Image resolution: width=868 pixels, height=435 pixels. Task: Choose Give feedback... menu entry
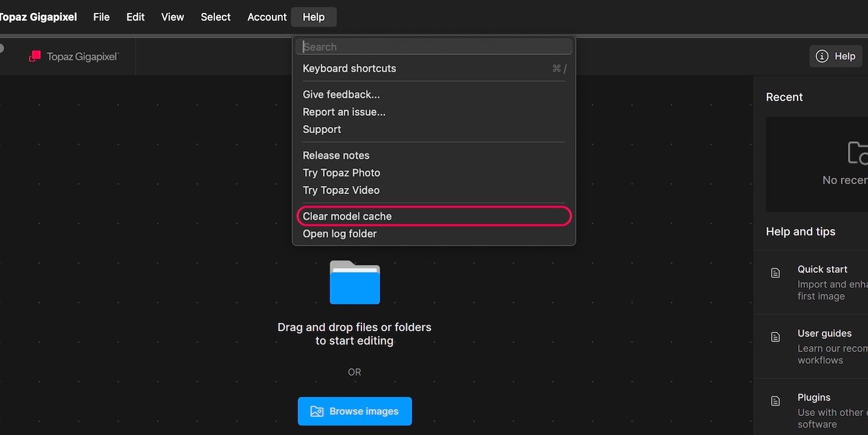(x=434, y=94)
